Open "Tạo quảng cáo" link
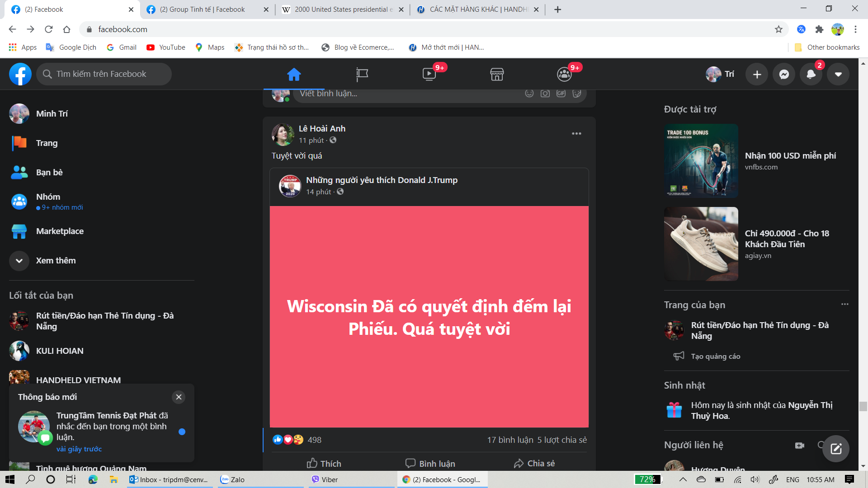868x488 pixels. (715, 356)
